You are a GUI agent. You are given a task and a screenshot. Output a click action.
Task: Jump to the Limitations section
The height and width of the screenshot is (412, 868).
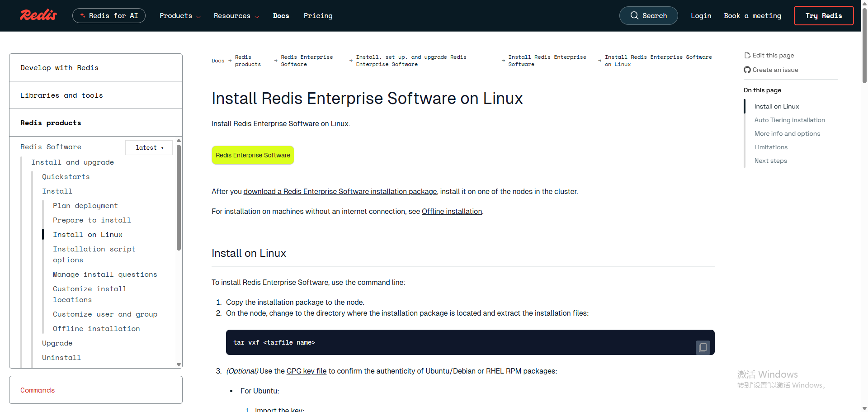[x=770, y=147]
